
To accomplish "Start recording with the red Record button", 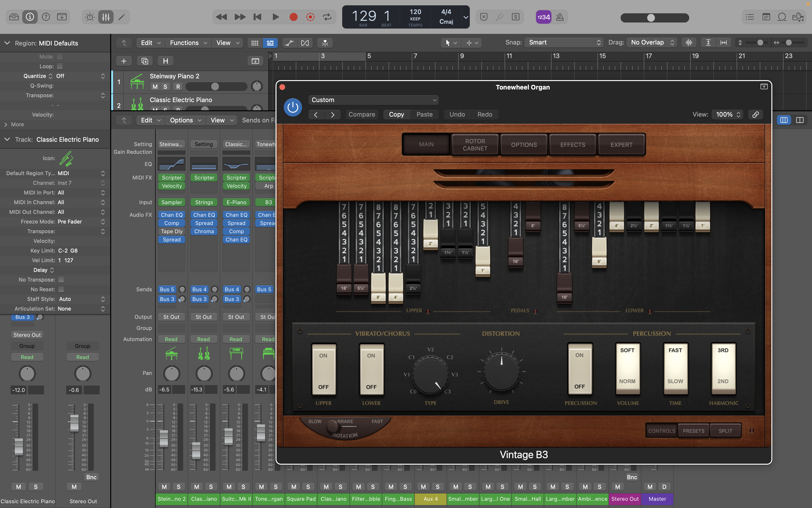I will coord(293,17).
